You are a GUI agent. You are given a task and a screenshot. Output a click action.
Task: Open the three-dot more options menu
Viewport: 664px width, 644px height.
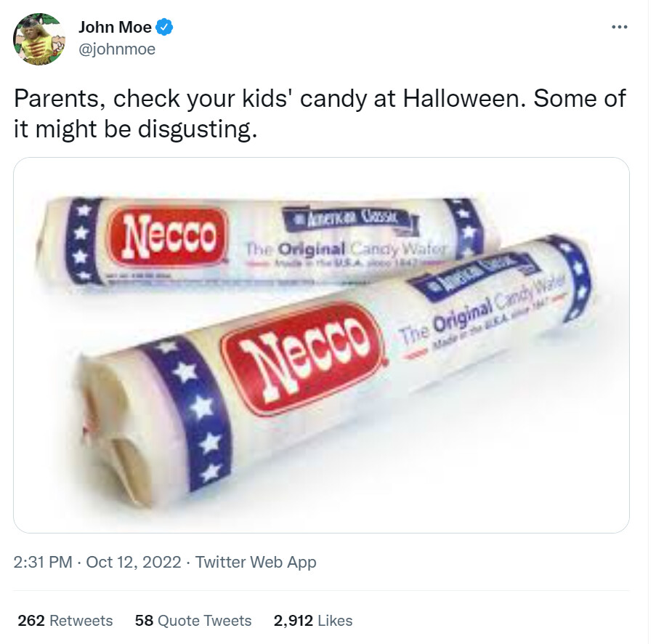[x=620, y=27]
